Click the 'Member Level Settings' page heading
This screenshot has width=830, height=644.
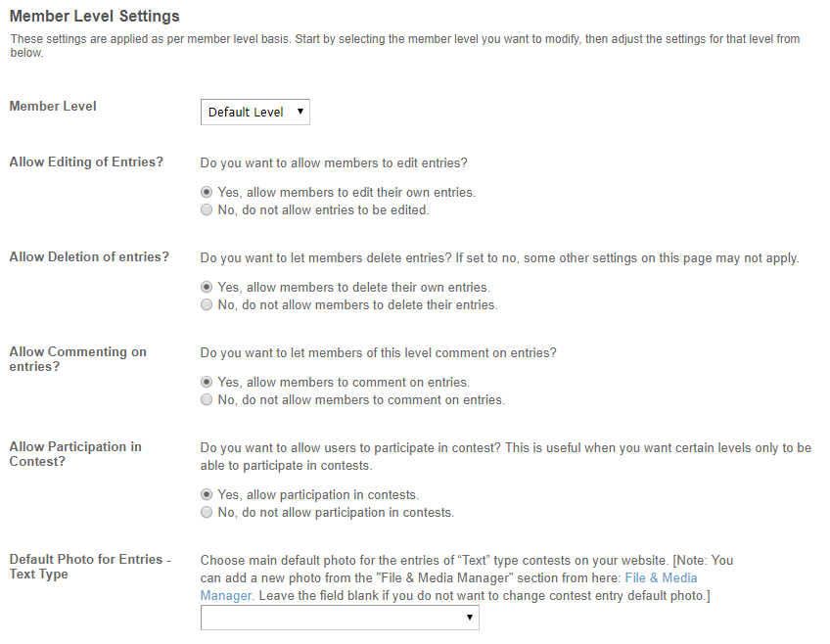coord(95,17)
